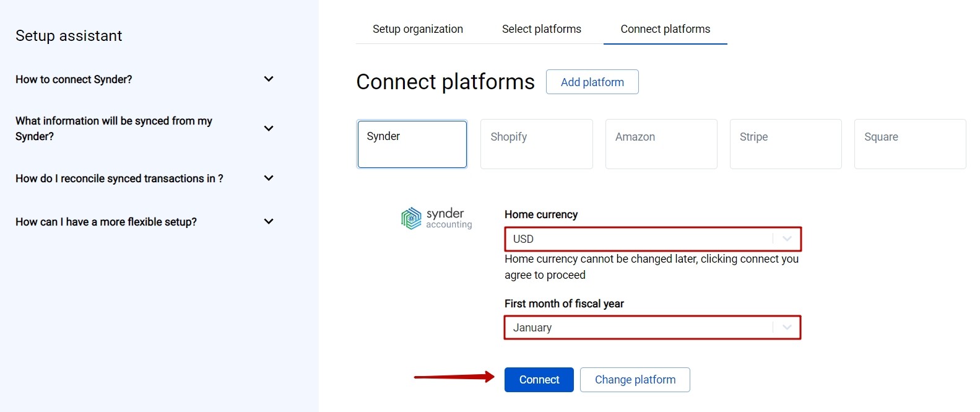The image size is (980, 412).
Task: Click the blue Connect button
Action: pyautogui.click(x=539, y=380)
